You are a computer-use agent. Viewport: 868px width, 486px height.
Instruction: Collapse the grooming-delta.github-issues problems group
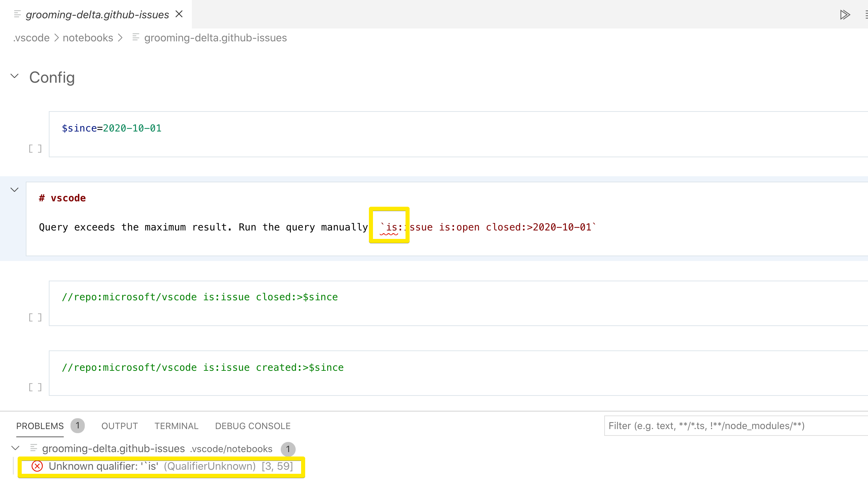(x=15, y=448)
